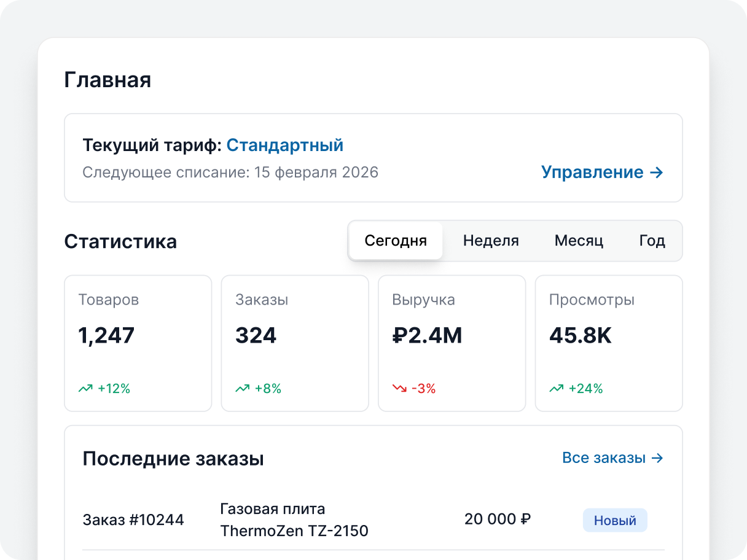Click the arrow icon beside Все заказы
Image resolution: width=747 pixels, height=560 pixels.
coord(657,458)
